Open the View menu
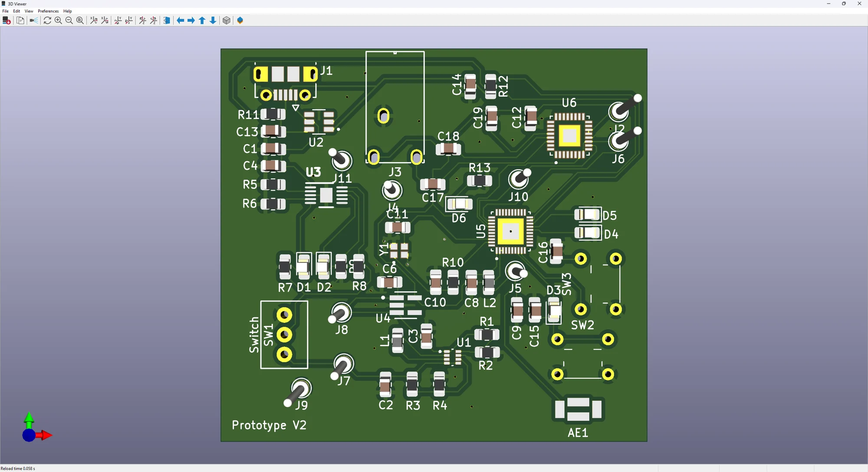Image resolution: width=868 pixels, height=472 pixels. click(29, 11)
